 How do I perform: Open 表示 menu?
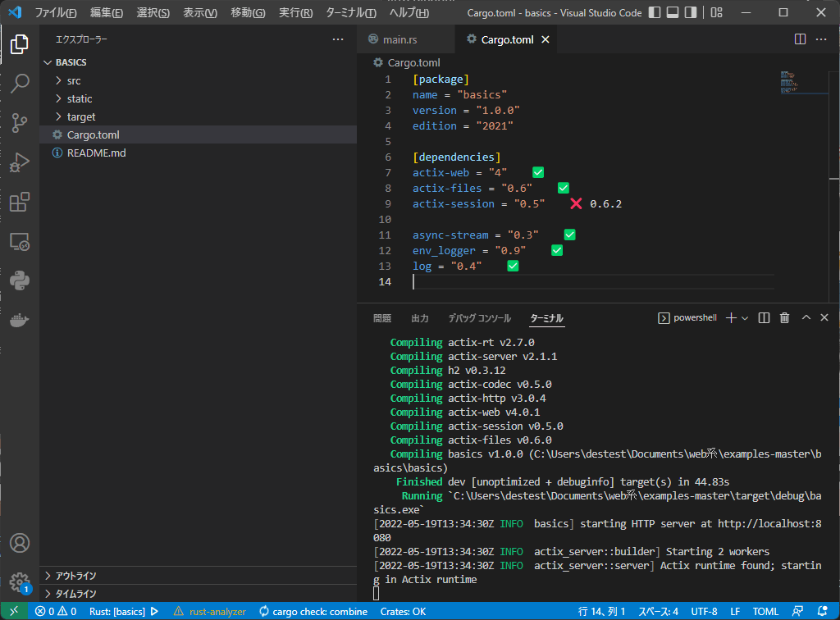(x=200, y=12)
